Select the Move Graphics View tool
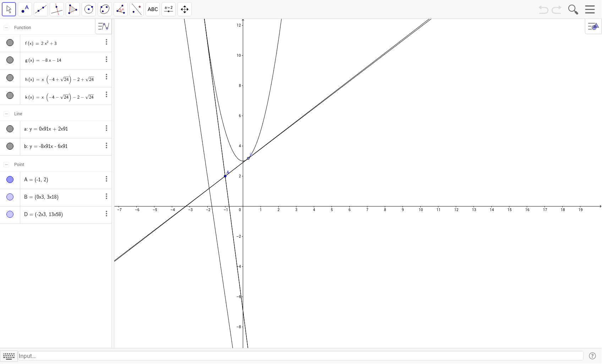This screenshot has height=364, width=602. [185, 9]
